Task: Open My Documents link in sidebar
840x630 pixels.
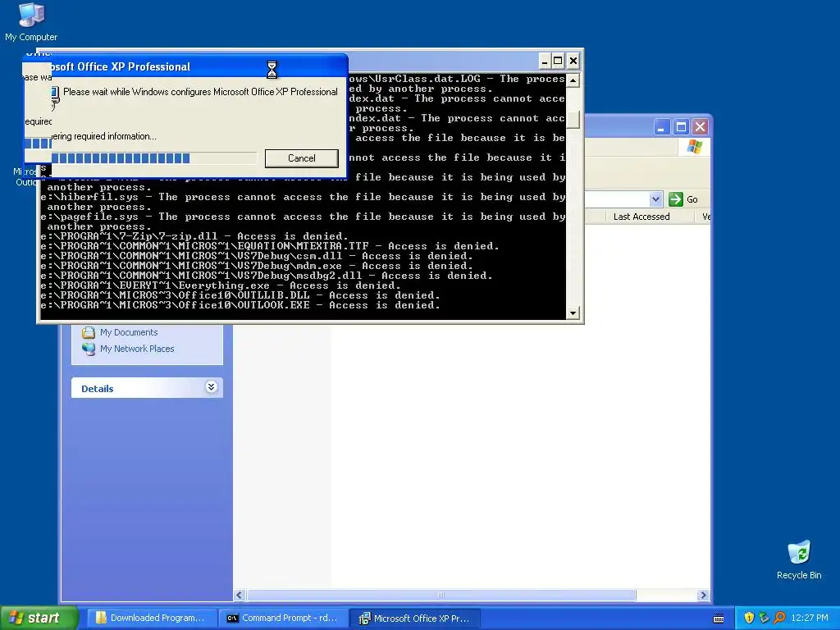Action: 129,332
